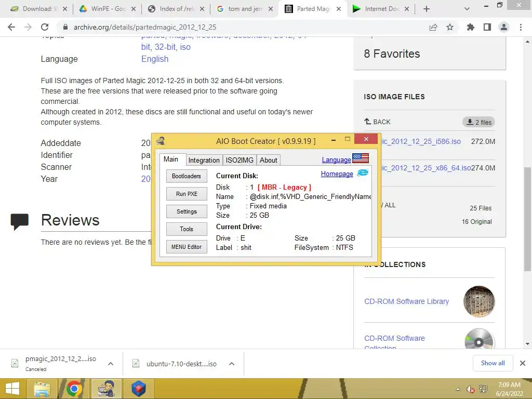The height and width of the screenshot is (399, 532).
Task: Download the x86_64.iso file link
Action: coord(426,168)
